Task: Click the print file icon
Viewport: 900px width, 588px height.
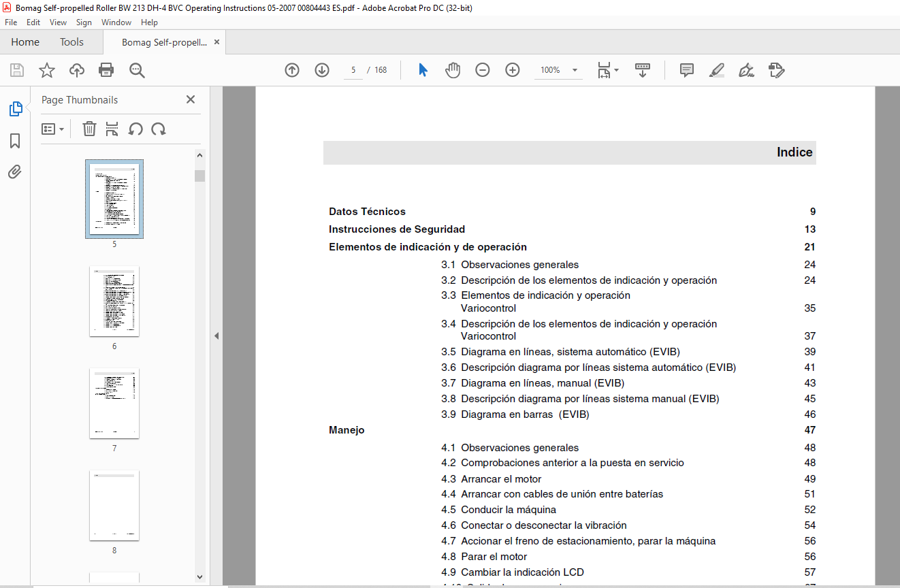Action: 106,70
